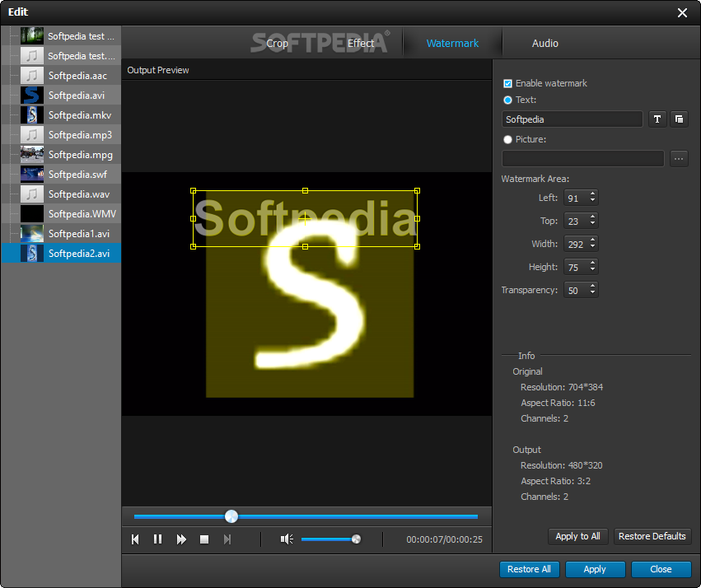Select Softpedia test audio file entry
Screen dimensions: 701x588
[61, 55]
